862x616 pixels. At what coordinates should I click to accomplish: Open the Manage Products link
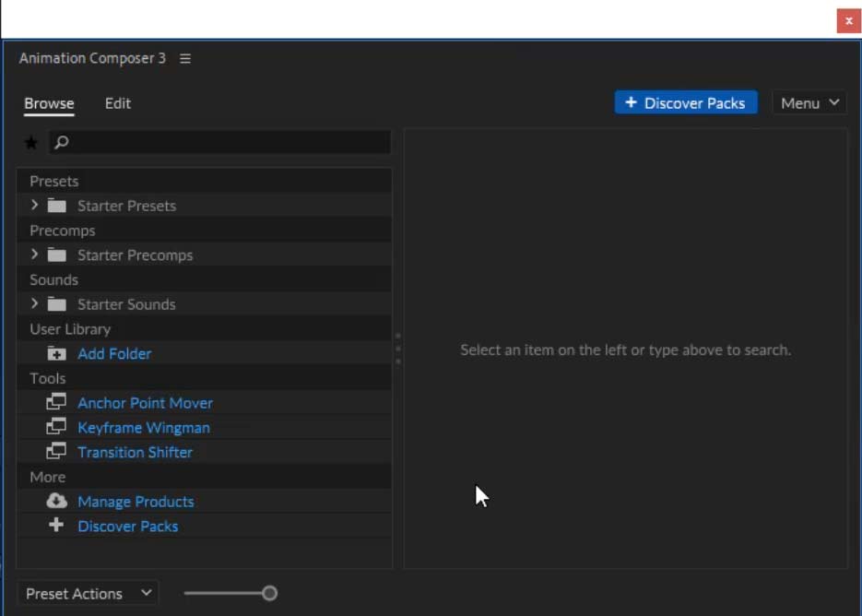[136, 502]
